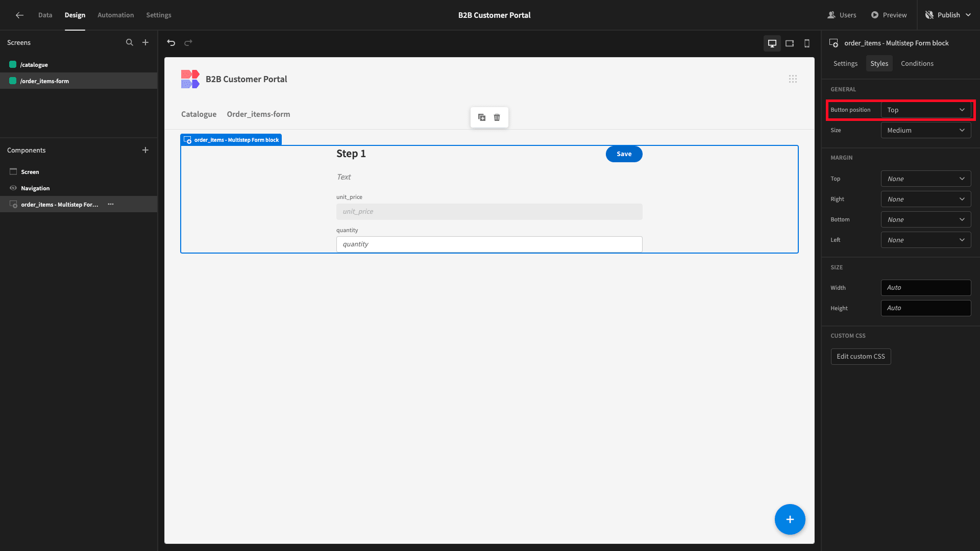Go back with the arrow icon
The height and width of the screenshot is (551, 980).
(x=19, y=15)
